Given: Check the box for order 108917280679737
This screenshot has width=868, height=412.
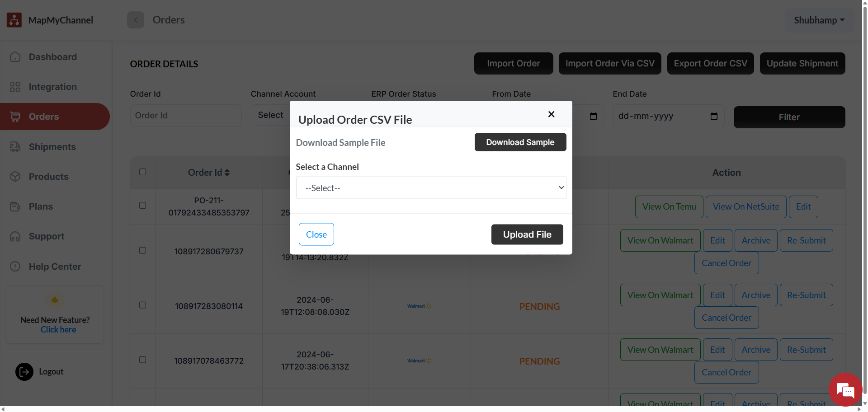Looking at the screenshot, I should [x=143, y=250].
